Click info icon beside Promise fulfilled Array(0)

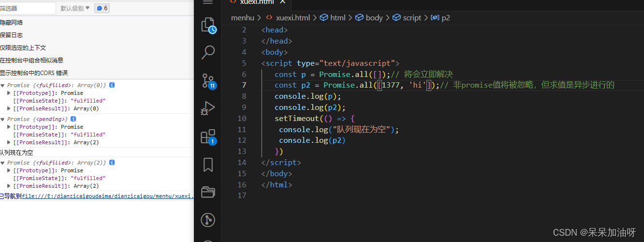coord(112,85)
